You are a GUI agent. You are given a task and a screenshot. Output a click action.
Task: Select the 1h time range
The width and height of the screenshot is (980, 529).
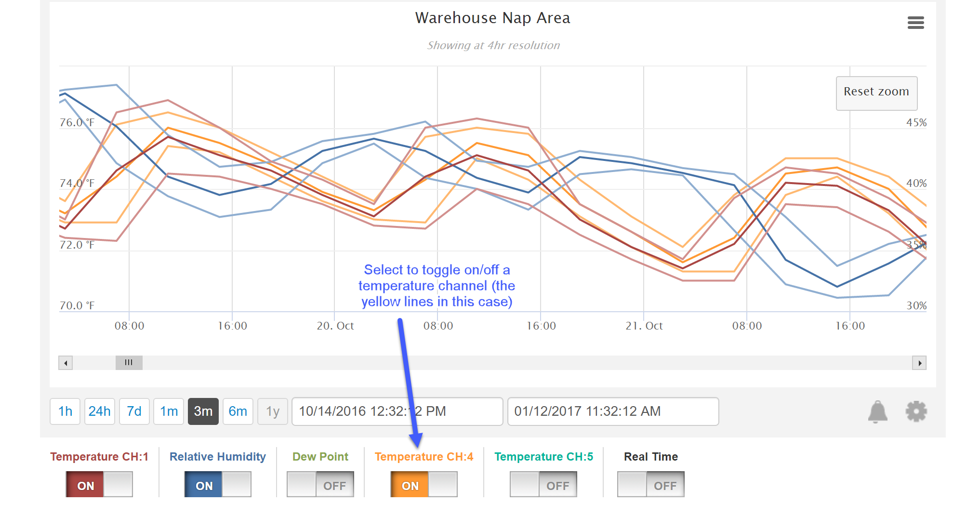point(65,411)
